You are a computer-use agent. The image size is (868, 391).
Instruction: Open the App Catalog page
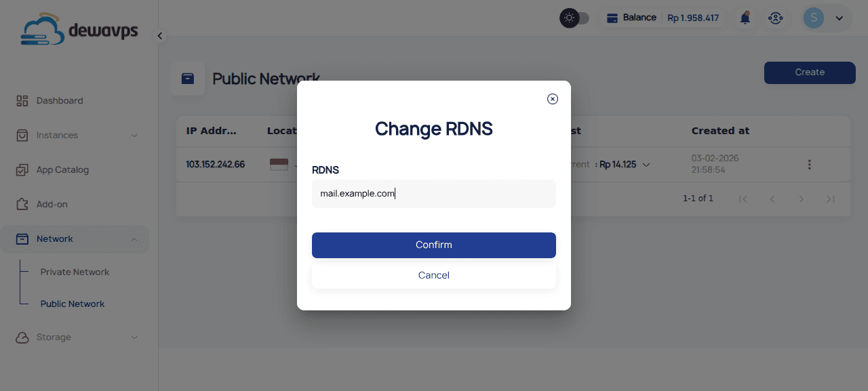pyautogui.click(x=62, y=169)
